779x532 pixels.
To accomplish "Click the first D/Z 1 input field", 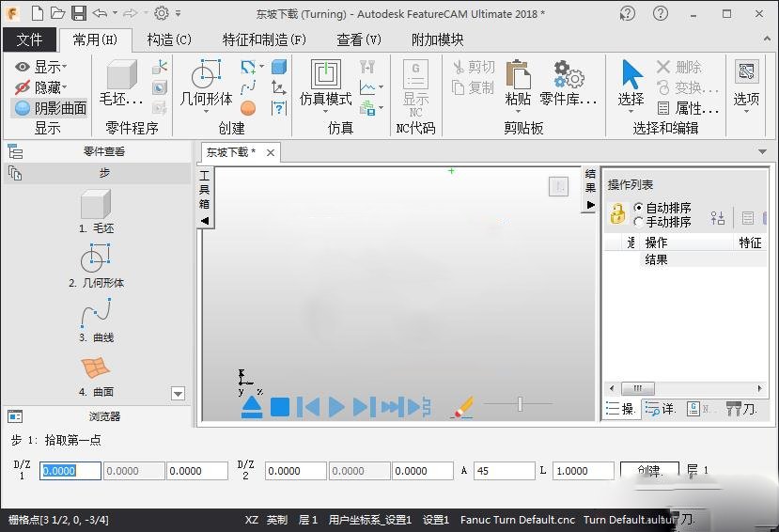I will pos(70,470).
